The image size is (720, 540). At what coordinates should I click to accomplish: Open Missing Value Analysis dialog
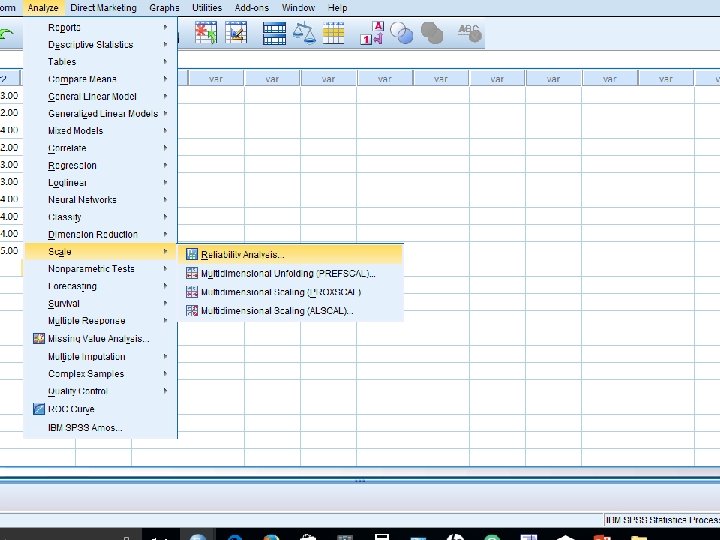(100, 339)
